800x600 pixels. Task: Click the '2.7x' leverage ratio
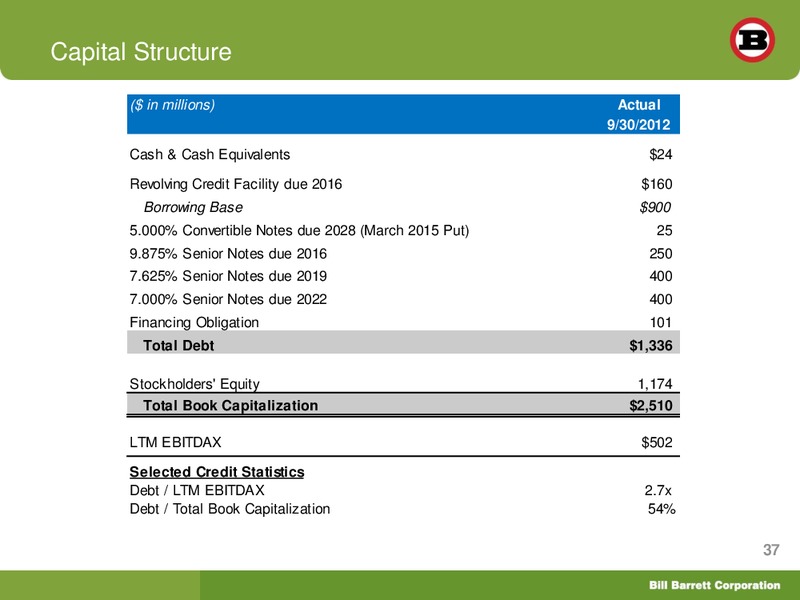tap(658, 490)
